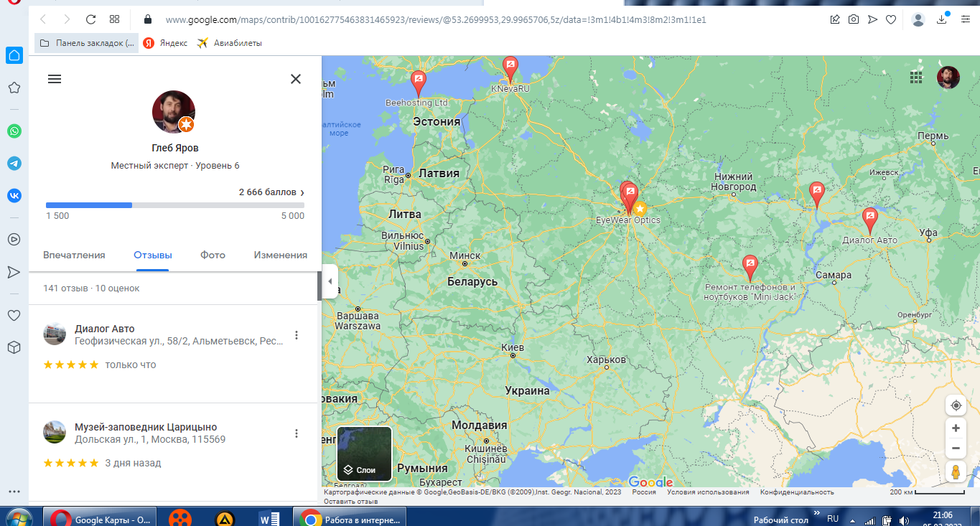This screenshot has height=526, width=980.
Task: Open the sidebar heart bookmarks icon
Action: (14, 315)
